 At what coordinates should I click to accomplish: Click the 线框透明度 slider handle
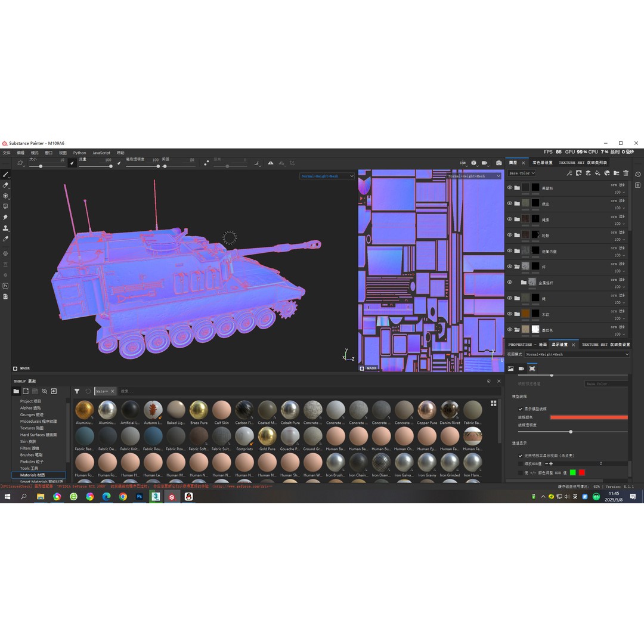point(571,432)
